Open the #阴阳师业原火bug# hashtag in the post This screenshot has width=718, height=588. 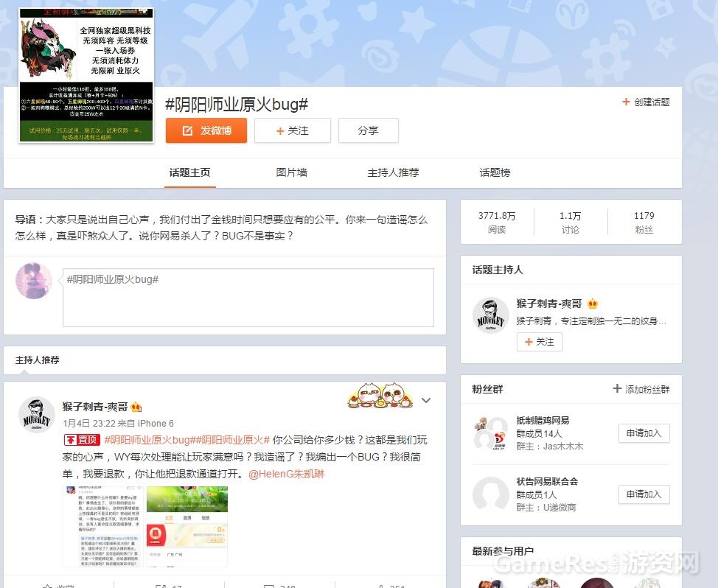150,440
